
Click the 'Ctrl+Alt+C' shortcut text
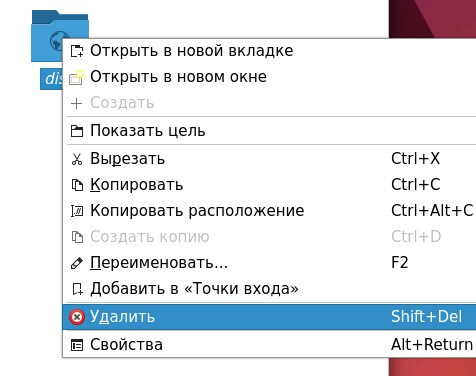pos(432,211)
